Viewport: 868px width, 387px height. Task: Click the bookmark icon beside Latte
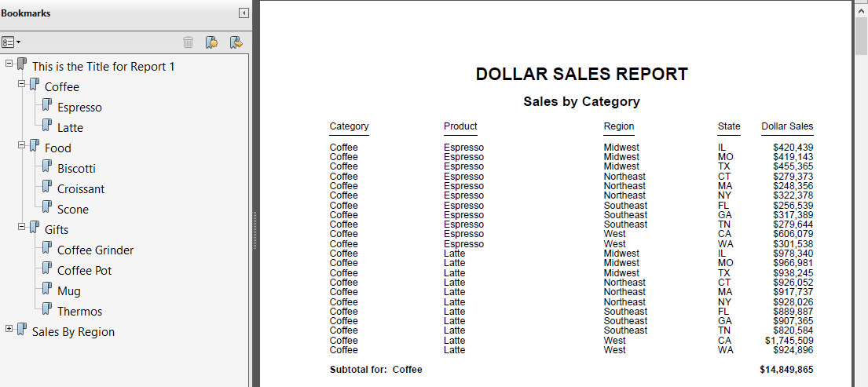47,126
